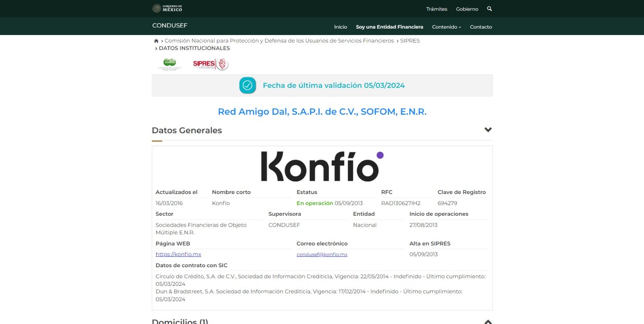Viewport: 644px width, 324px height.
Task: Open Trámites in the top bar
Action: 437,9
